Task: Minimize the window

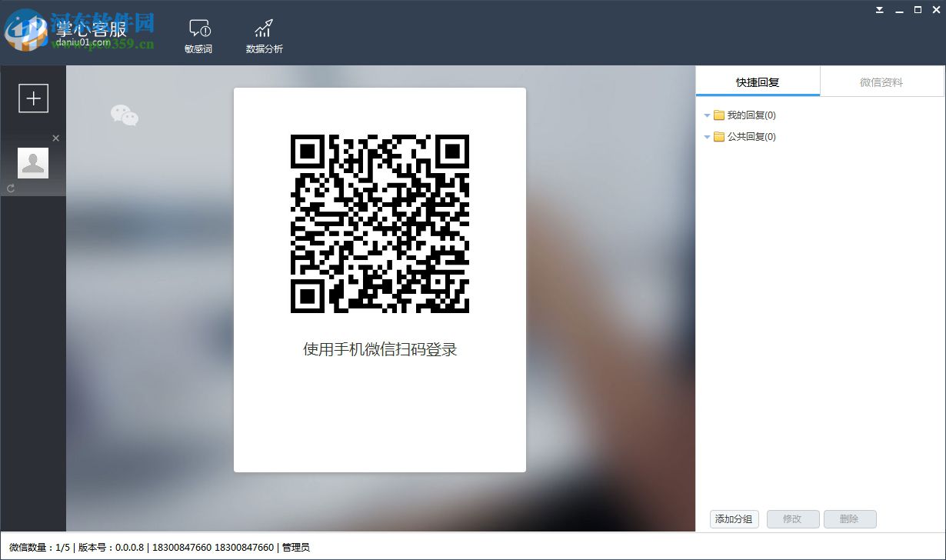Action: point(899,10)
